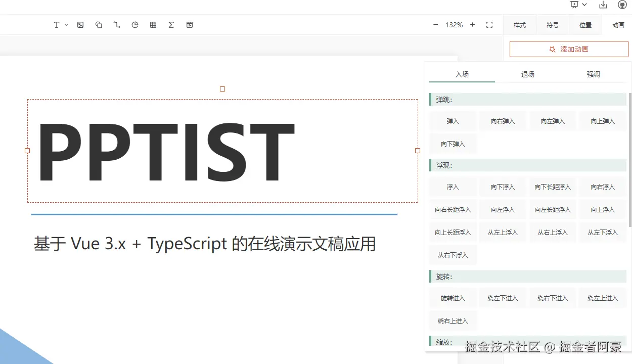Start slideshow with the presentation icon
The height and width of the screenshot is (364, 632).
(x=574, y=5)
